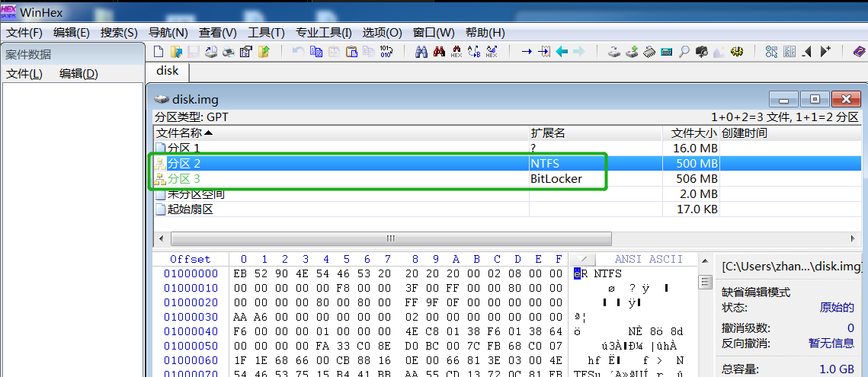
Task: Open the 选项(O) menu
Action: (382, 33)
